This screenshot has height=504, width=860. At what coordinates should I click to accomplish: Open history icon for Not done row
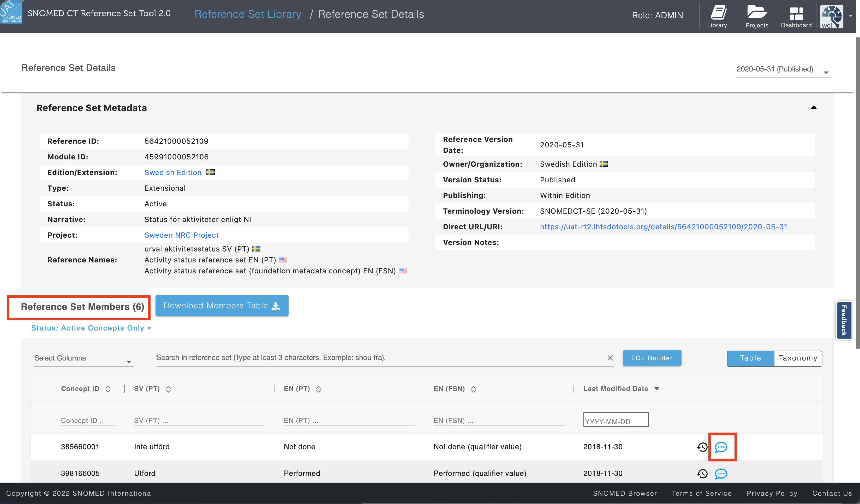[x=702, y=447]
